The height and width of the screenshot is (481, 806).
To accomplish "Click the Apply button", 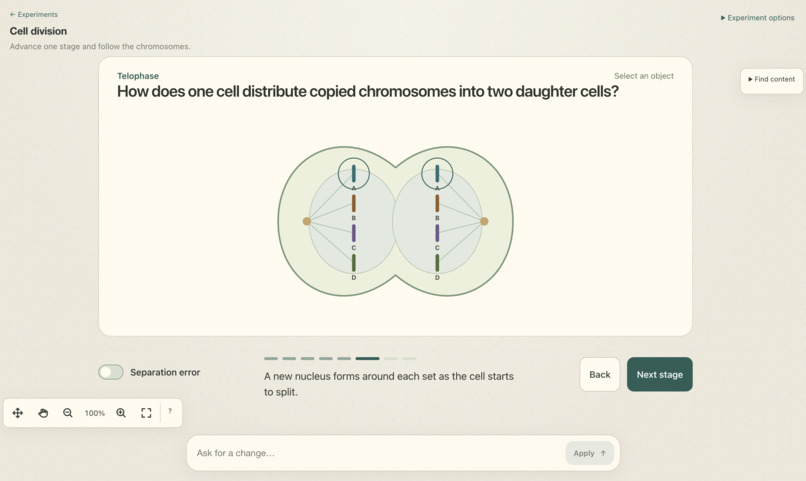I will point(590,453).
